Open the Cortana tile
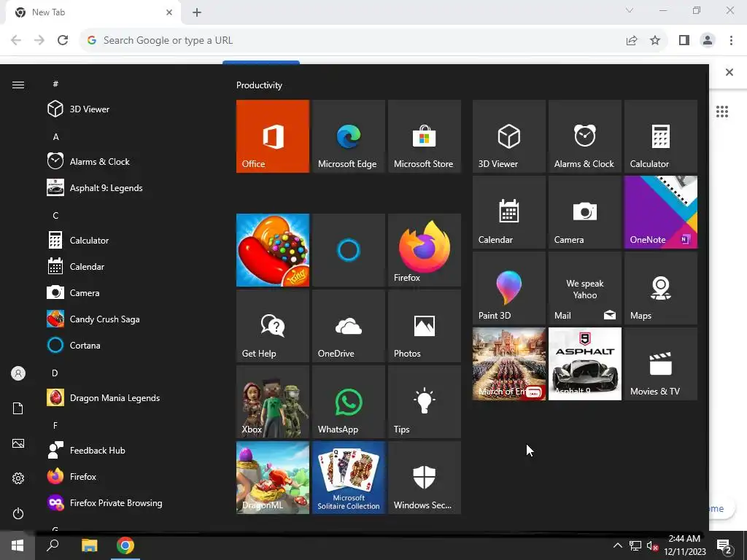This screenshot has height=560, width=747. click(x=348, y=250)
